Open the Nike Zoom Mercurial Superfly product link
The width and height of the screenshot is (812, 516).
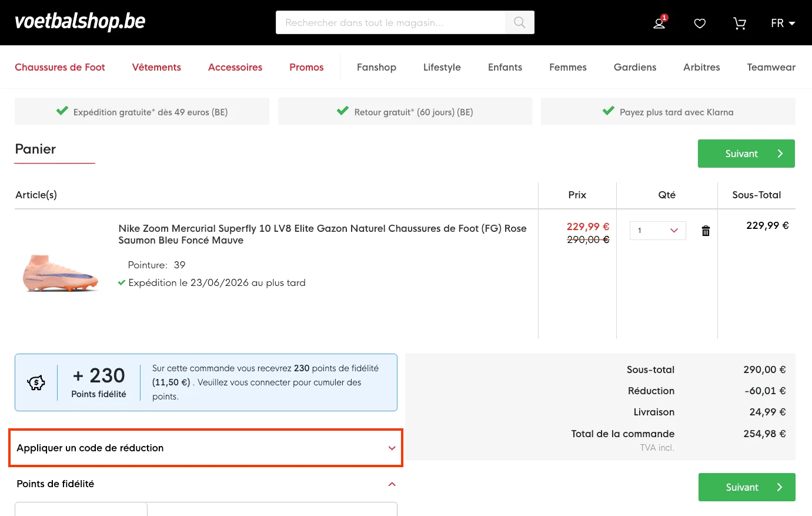(x=322, y=234)
